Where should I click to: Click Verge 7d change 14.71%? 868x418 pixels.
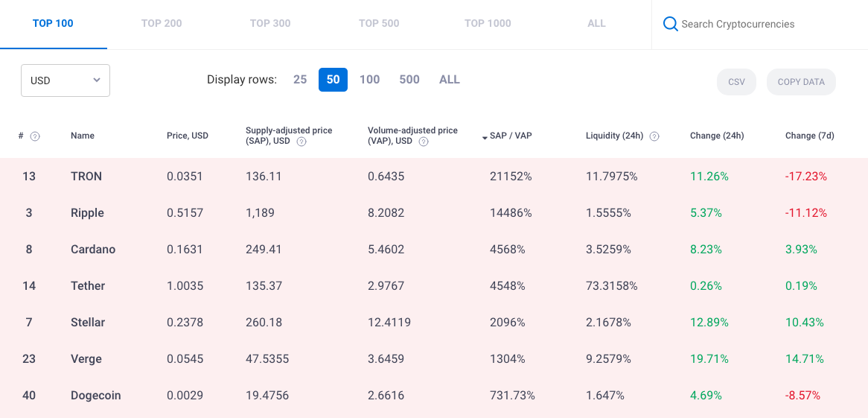click(804, 359)
